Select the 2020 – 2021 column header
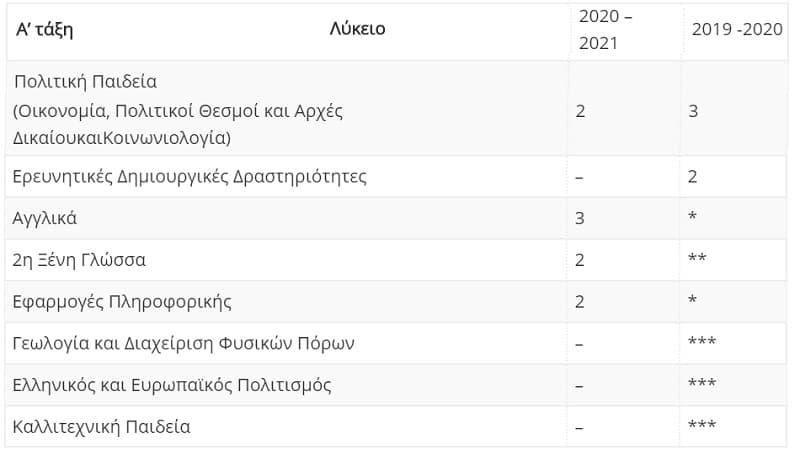The width and height of the screenshot is (800, 450). [605, 30]
